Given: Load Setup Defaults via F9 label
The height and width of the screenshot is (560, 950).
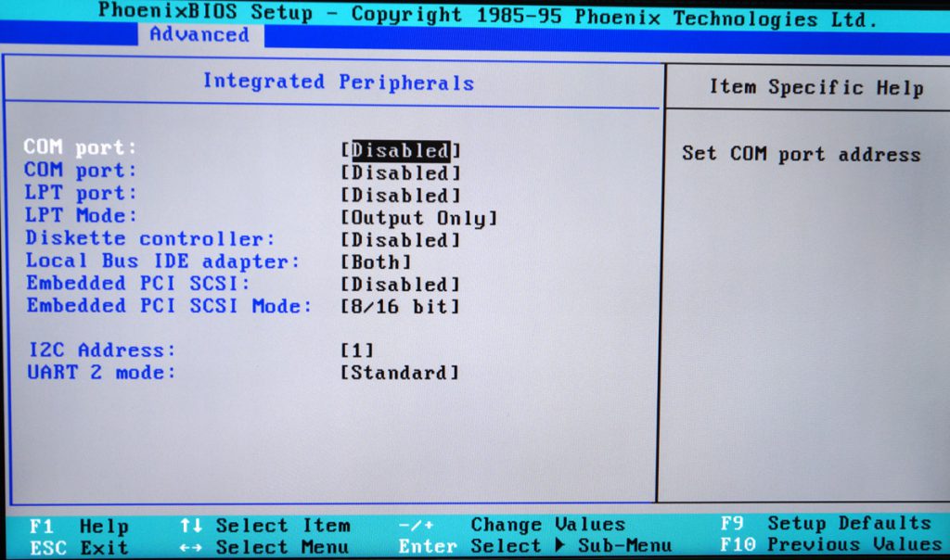Looking at the screenshot, I should point(818,525).
